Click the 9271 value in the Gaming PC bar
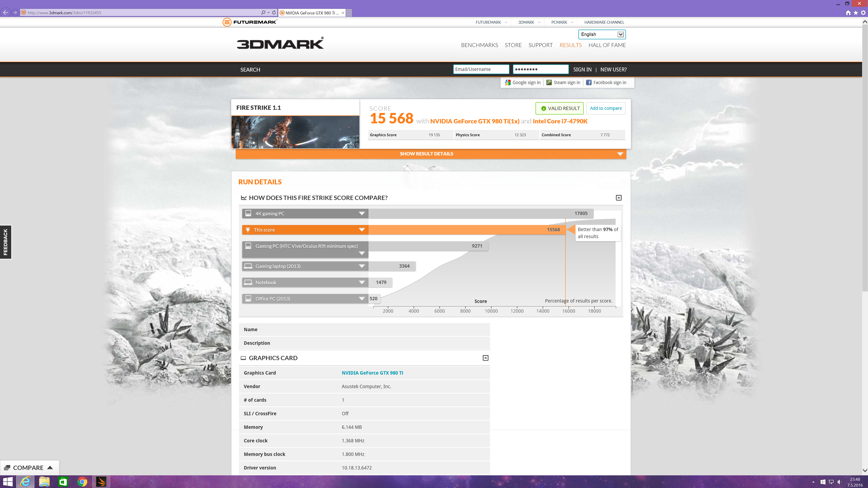868x488 pixels. pos(477,246)
